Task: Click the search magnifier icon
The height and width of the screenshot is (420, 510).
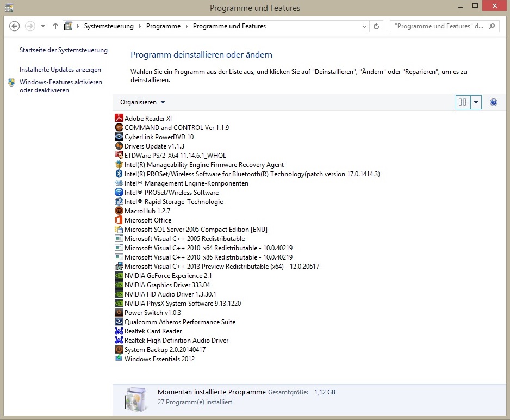Action: pyautogui.click(x=492, y=26)
